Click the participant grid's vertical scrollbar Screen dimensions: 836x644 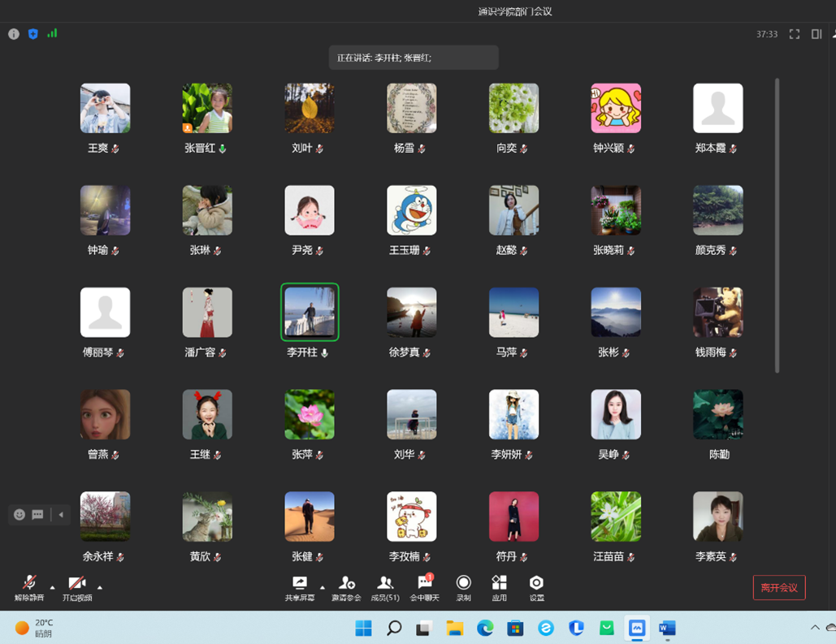(x=778, y=226)
